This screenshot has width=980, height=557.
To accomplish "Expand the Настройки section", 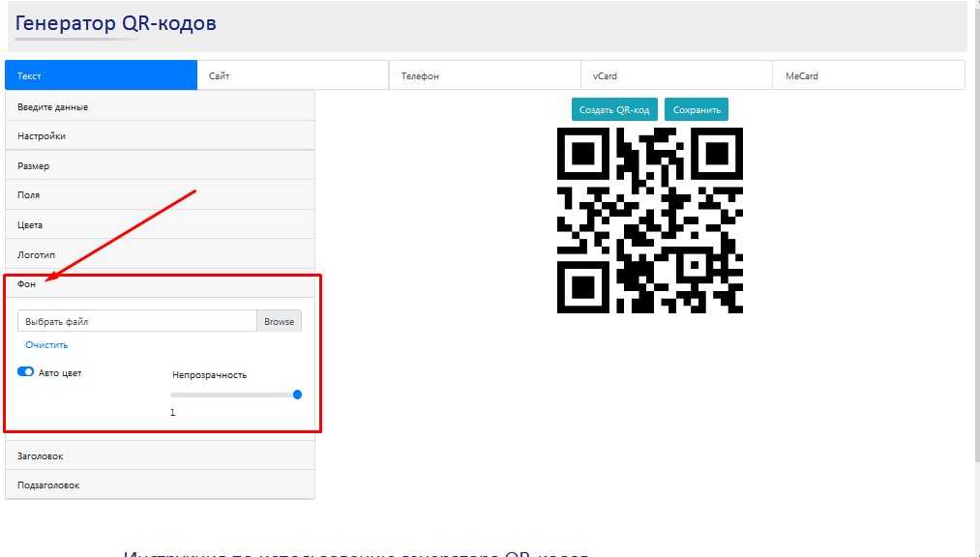I will pos(160,136).
